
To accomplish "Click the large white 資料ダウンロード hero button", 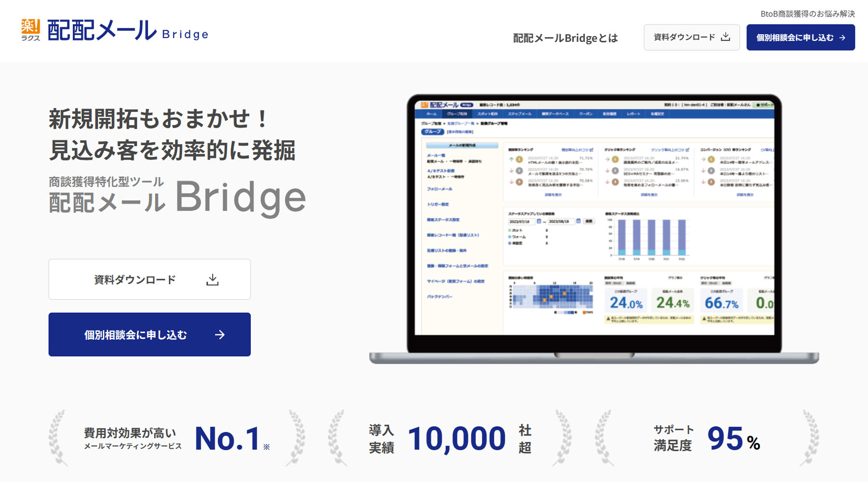I will pyautogui.click(x=149, y=279).
